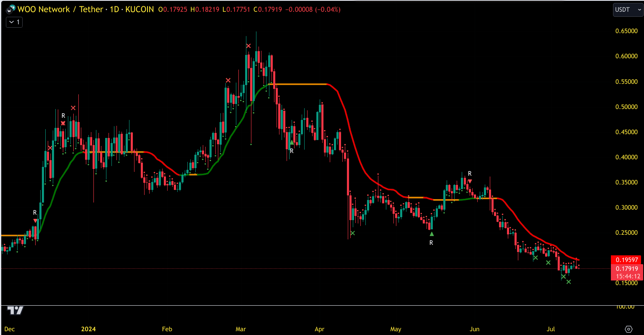Click the R label below the May green triangle
The height and width of the screenshot is (335, 644).
431,243
